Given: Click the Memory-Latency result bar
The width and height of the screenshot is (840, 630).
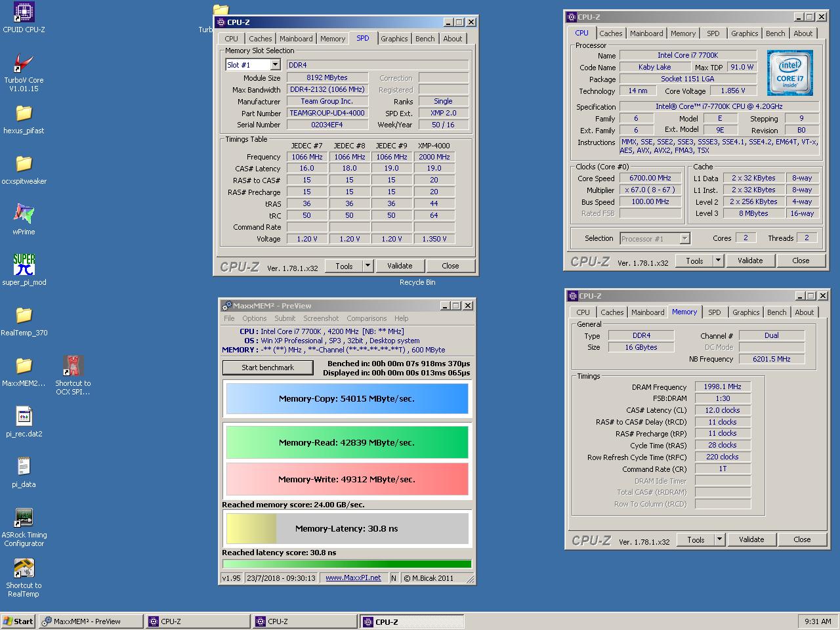Looking at the screenshot, I should [x=347, y=528].
